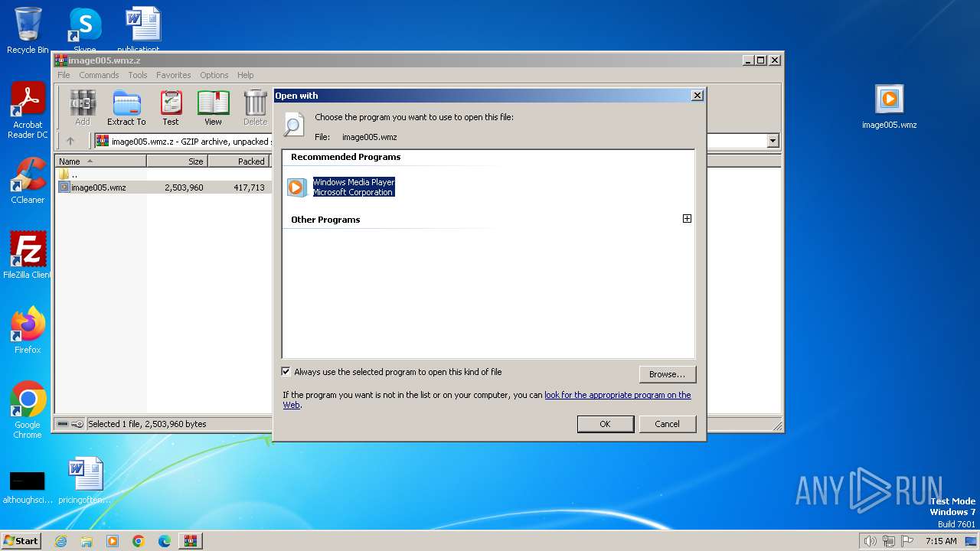Image resolution: width=980 pixels, height=551 pixels.
Task: Open Internet Explorer from taskbar
Action: 60,541
